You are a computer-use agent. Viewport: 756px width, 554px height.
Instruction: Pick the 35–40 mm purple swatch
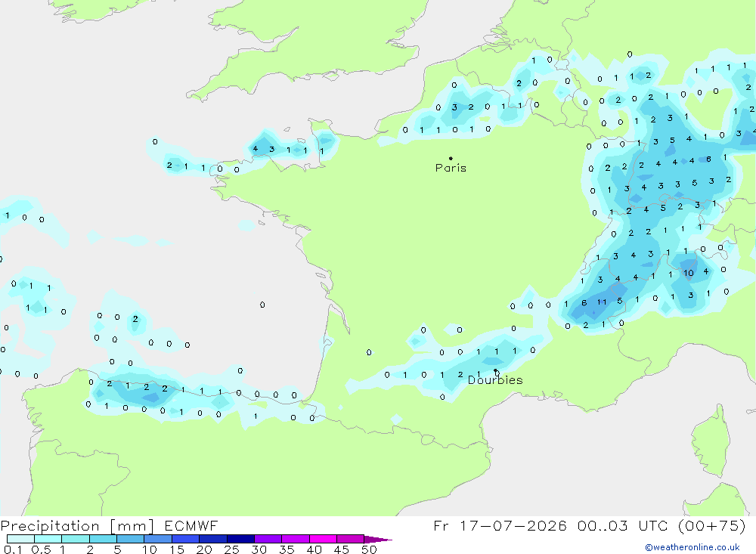(296, 539)
